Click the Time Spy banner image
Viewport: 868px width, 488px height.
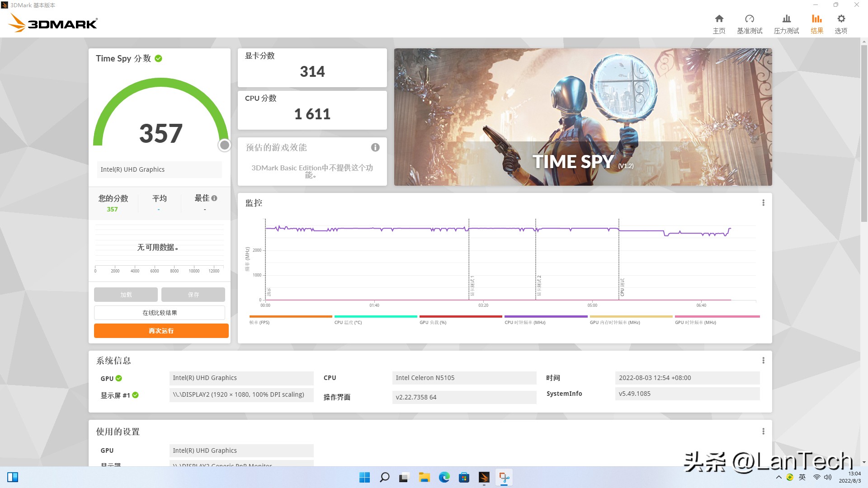[583, 117]
